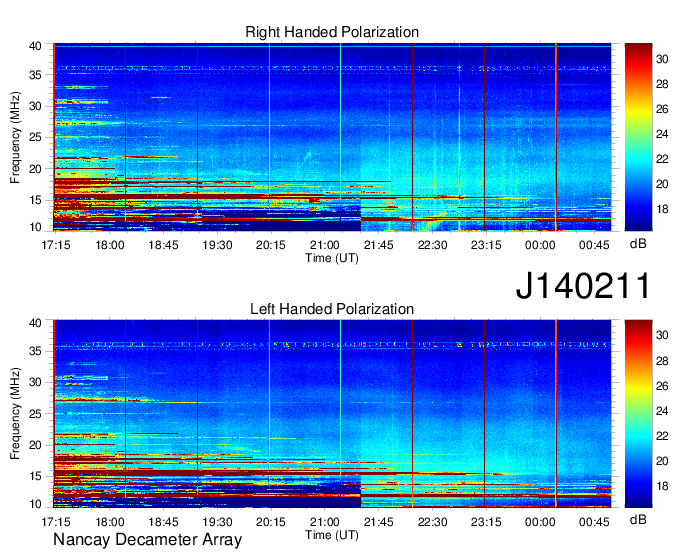This screenshot has width=680, height=552.
Task: Click 15 MHz tick of Right Handed plot
Action: pos(35,200)
